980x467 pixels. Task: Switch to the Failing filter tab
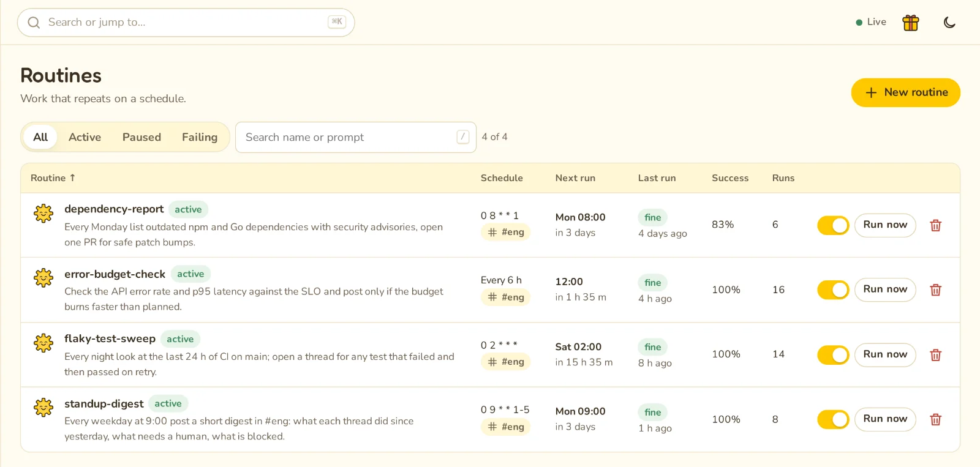pyautogui.click(x=200, y=137)
